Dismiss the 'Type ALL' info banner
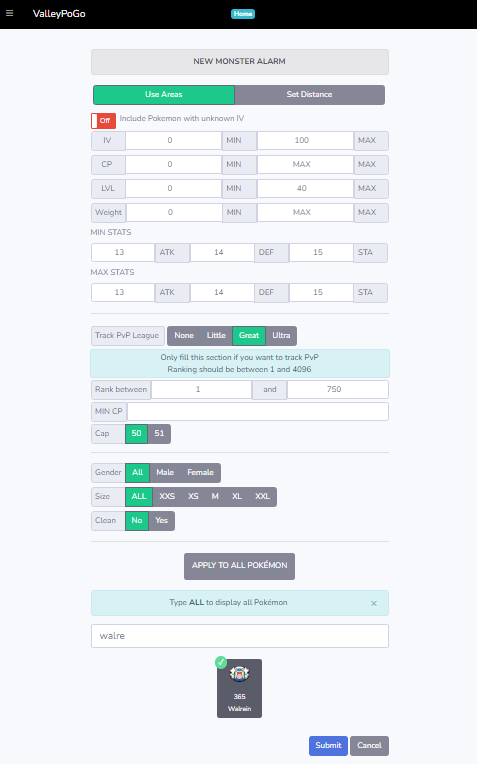 pos(374,603)
